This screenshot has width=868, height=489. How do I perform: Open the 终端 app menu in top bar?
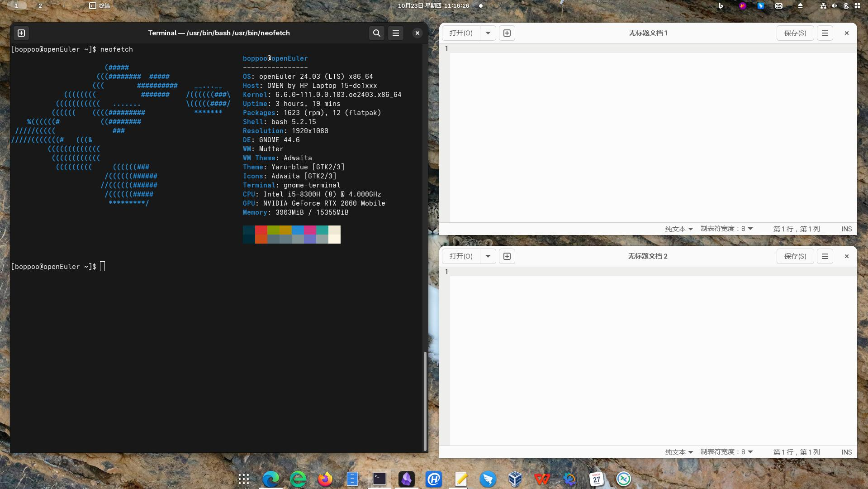[100, 6]
